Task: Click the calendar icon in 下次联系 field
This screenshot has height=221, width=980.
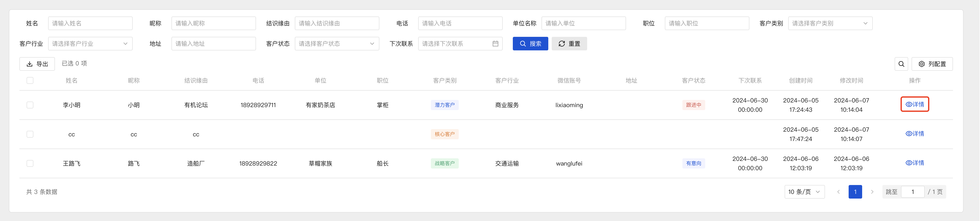Action: [x=495, y=44]
